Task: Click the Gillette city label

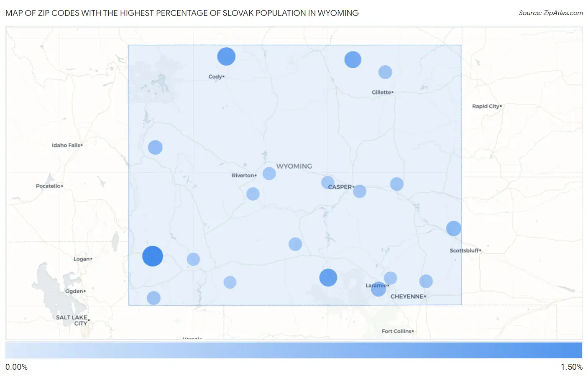Action: (381, 92)
